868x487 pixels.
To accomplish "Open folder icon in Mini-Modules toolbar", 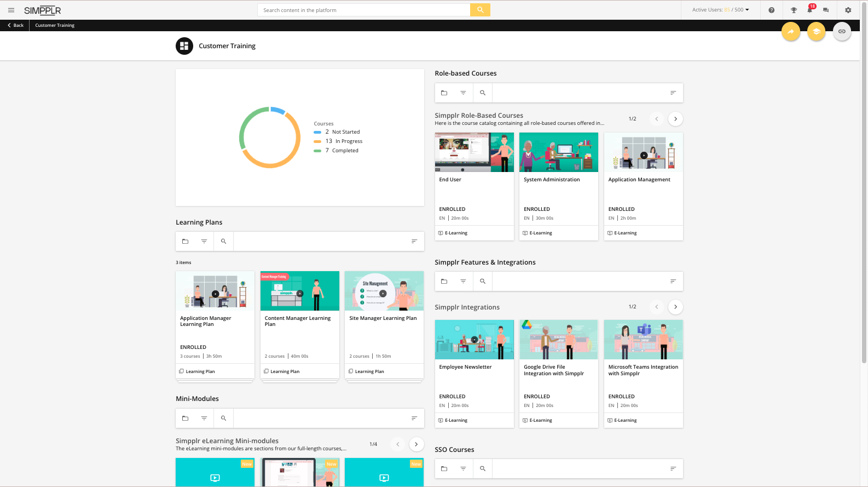I will (185, 418).
